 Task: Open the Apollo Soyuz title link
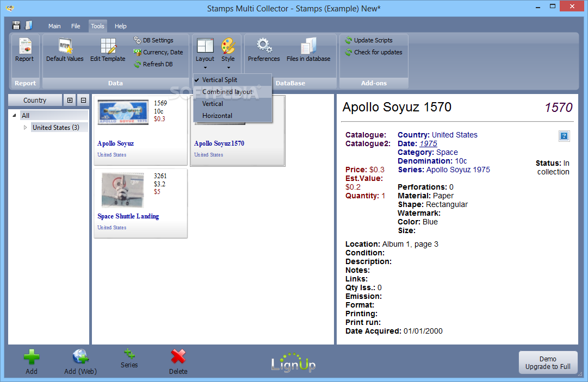[115, 143]
